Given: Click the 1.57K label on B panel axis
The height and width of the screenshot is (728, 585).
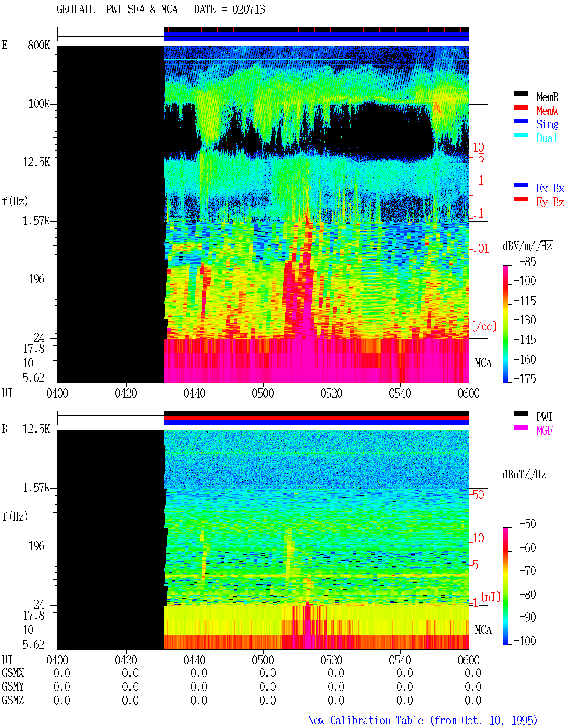Looking at the screenshot, I should coord(37,487).
